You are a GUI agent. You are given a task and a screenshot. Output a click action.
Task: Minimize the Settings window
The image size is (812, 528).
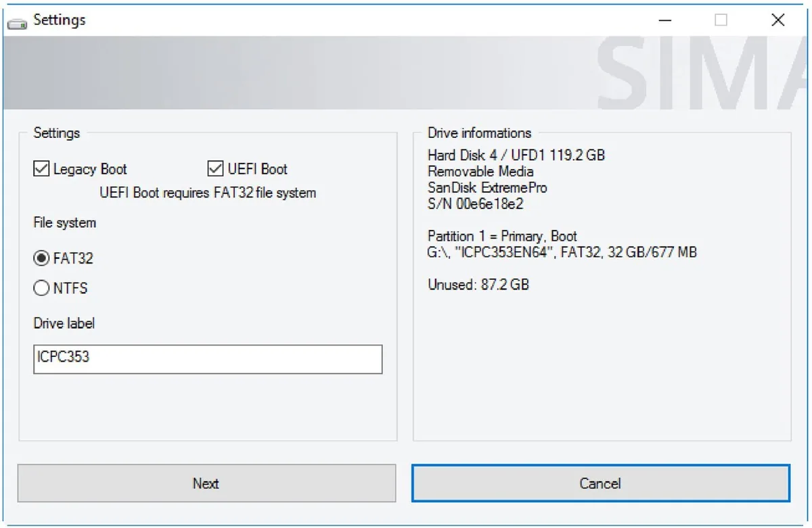coord(667,20)
